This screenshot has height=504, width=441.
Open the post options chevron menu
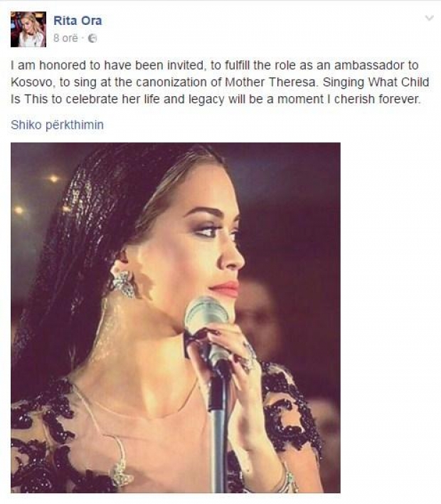tap(429, 18)
